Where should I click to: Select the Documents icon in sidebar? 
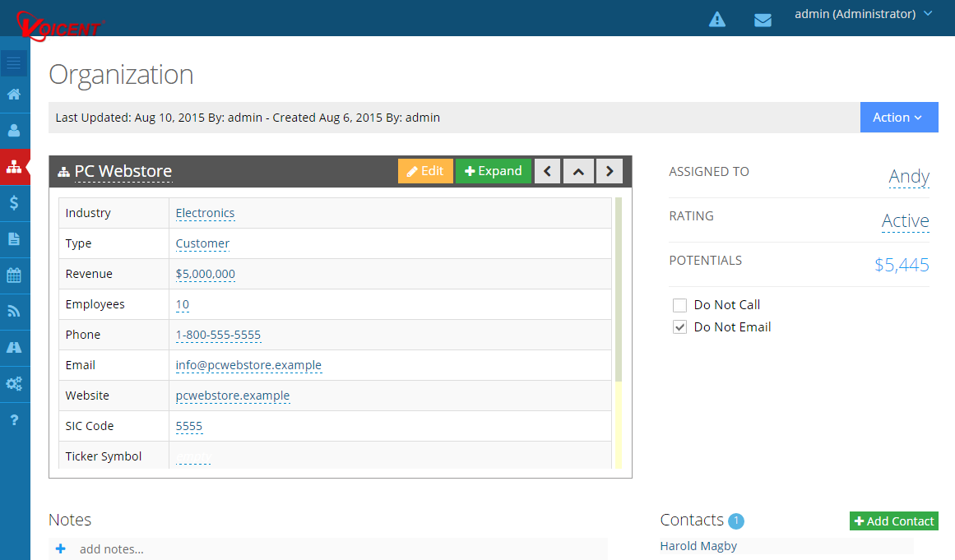point(15,238)
